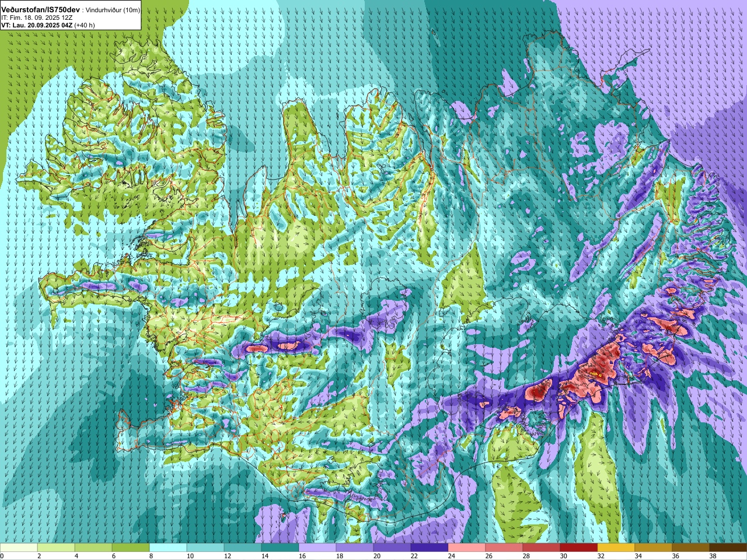The width and height of the screenshot is (747, 560).
Task: Select the 4–6 green legend swatch
Action: pyautogui.click(x=93, y=548)
